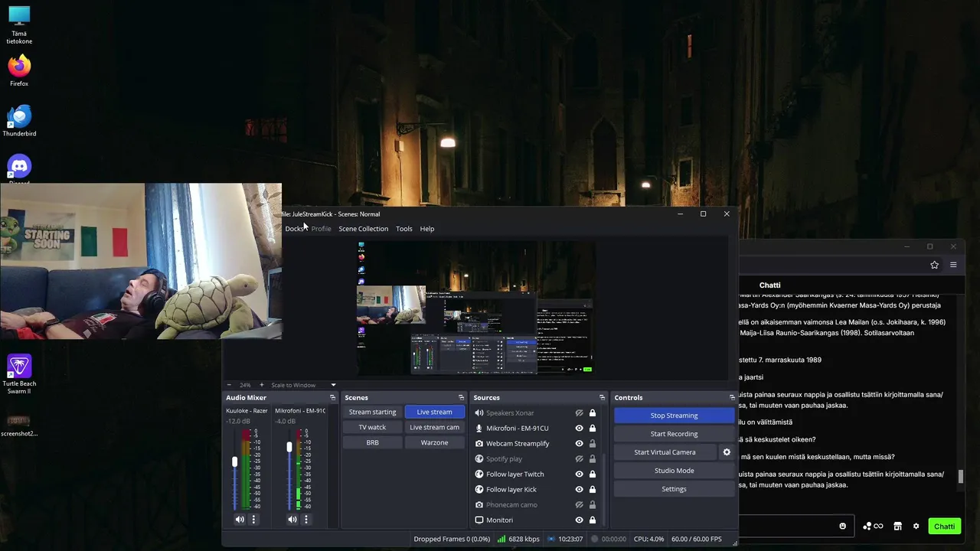The image size is (980, 551).
Task: Mute the Mikrofoni - EM-91CU mixer channel
Action: [x=292, y=520]
